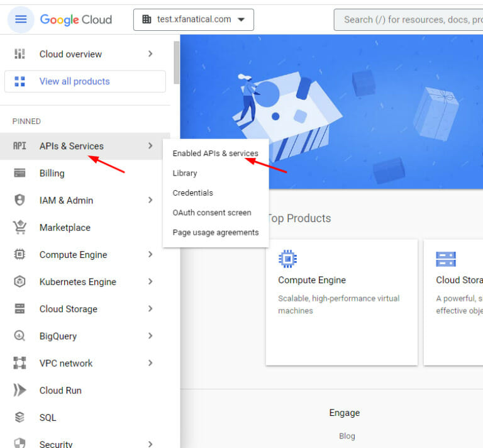Click the Top Products heading

299,218
